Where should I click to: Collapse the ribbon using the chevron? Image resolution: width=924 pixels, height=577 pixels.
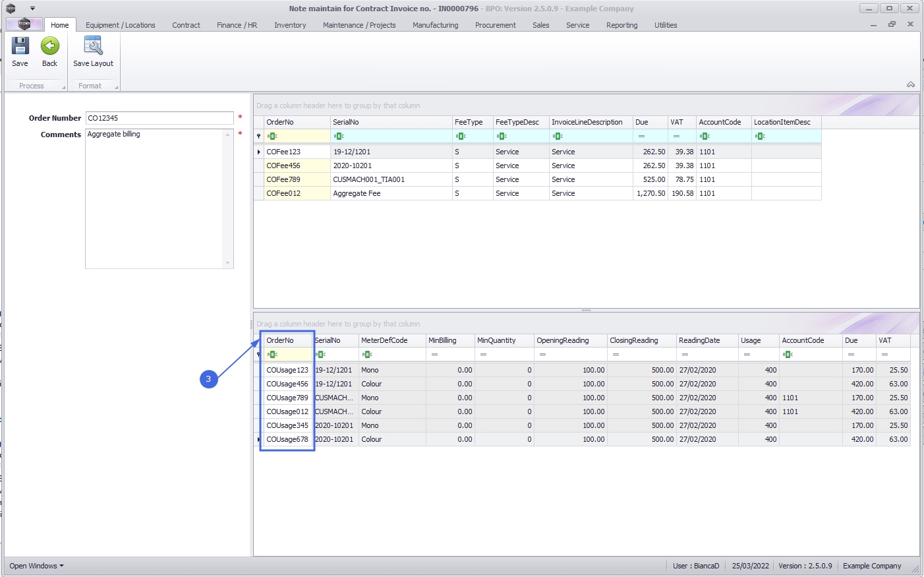910,84
